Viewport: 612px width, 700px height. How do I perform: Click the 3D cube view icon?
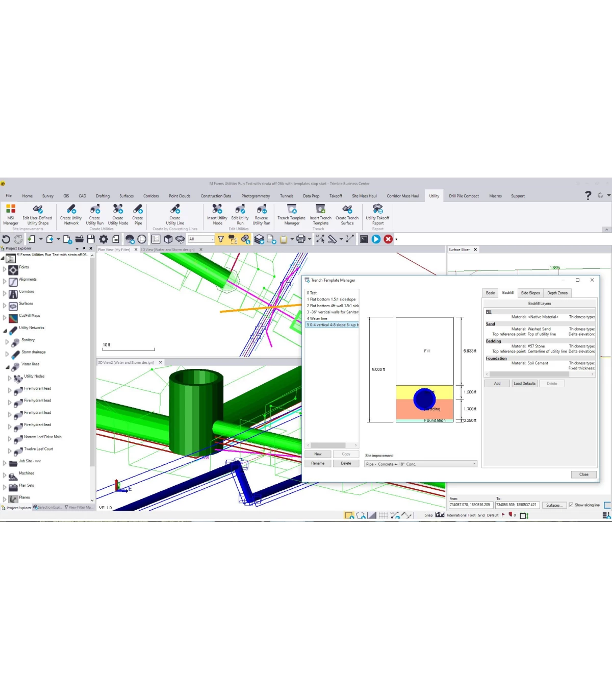[168, 239]
